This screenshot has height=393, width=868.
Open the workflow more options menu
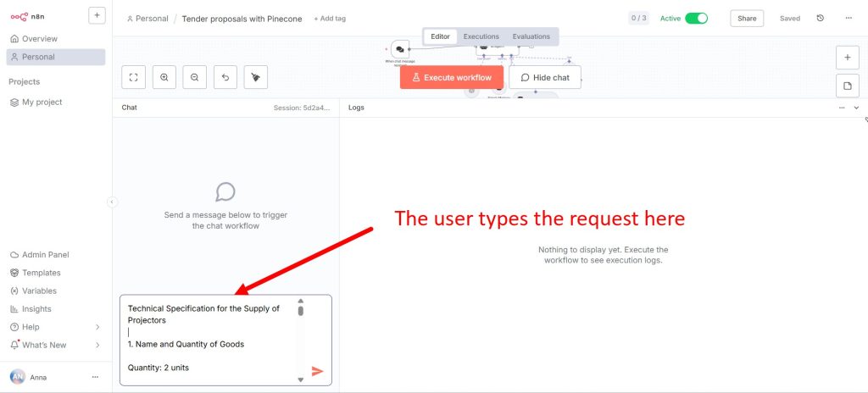coord(849,18)
